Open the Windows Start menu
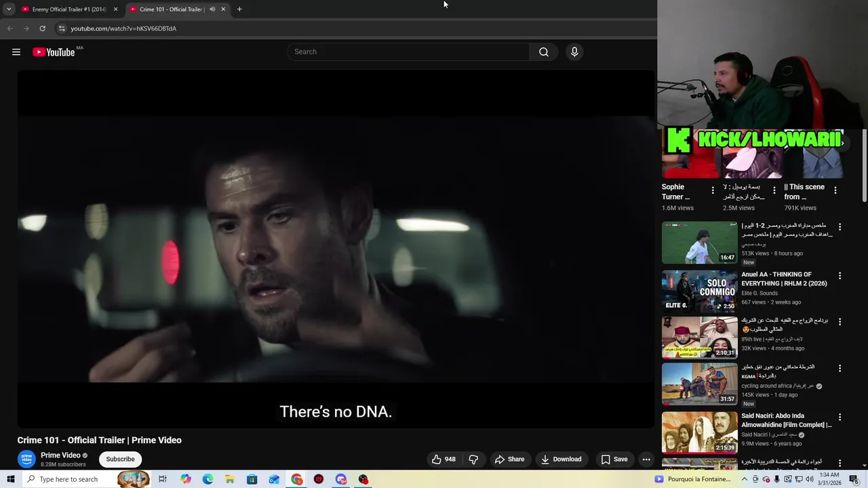The height and width of the screenshot is (488, 868). 10,479
